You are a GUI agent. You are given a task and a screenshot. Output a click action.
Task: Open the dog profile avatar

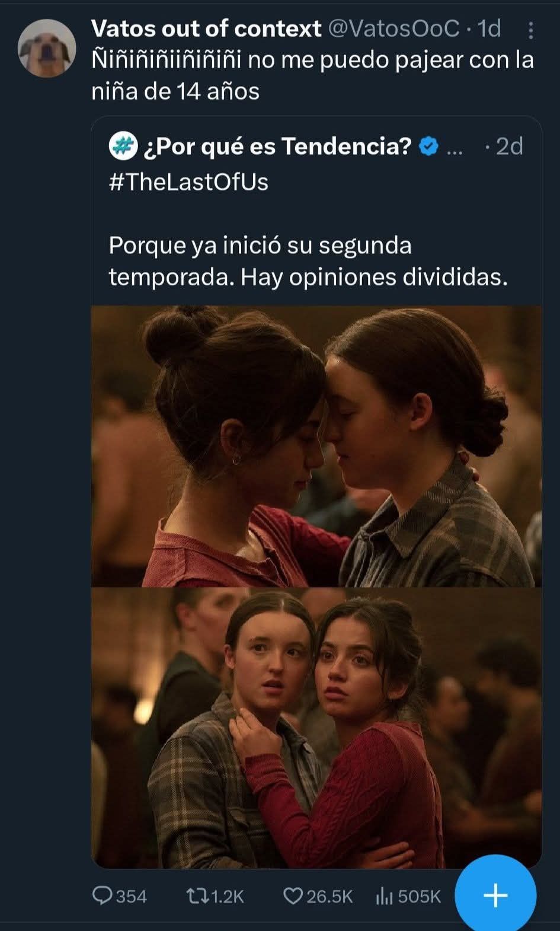pyautogui.click(x=47, y=48)
